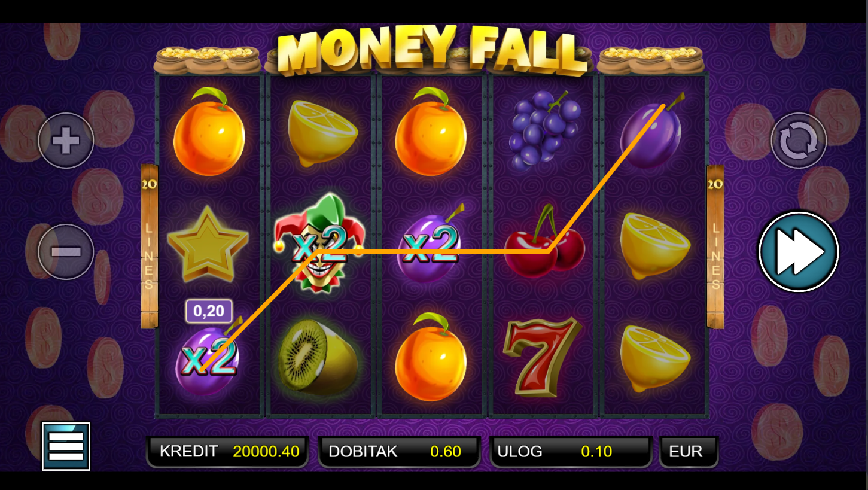Viewport: 868px width, 490px height.
Task: Select the red seven symbol
Action: pyautogui.click(x=541, y=357)
